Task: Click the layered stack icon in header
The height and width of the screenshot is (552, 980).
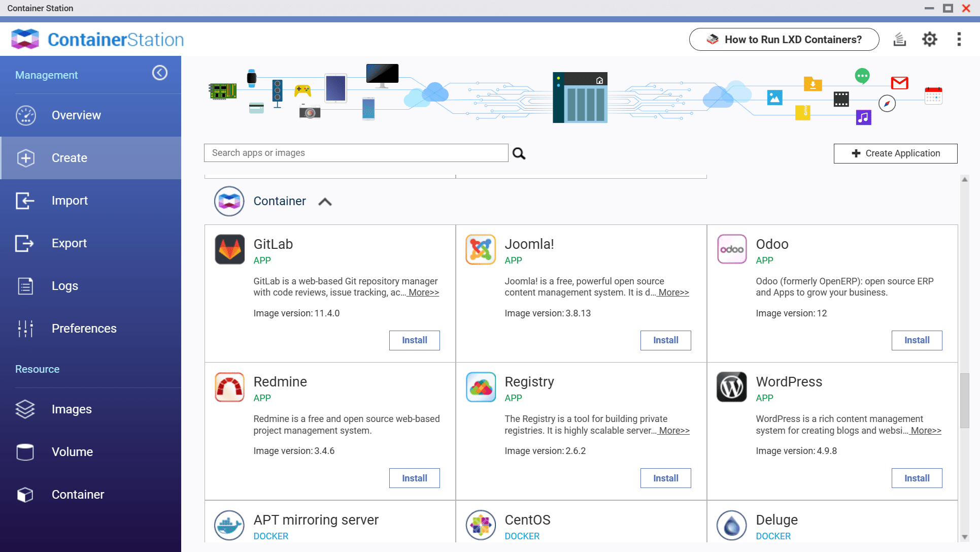Action: pyautogui.click(x=899, y=40)
